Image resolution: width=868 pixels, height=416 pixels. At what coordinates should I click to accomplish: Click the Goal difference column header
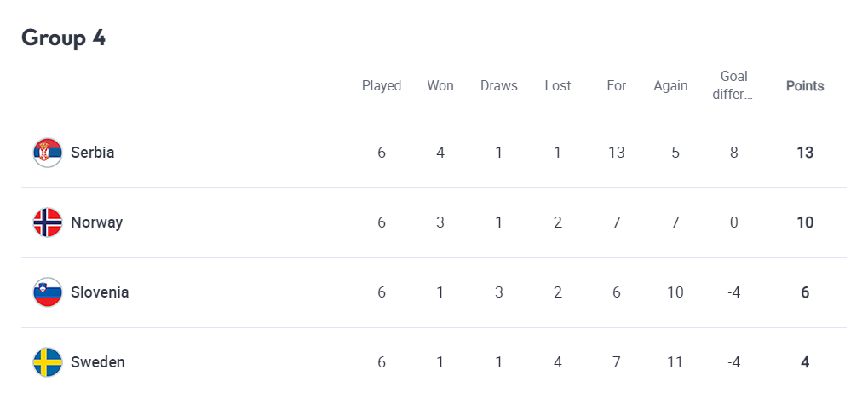[x=733, y=85]
